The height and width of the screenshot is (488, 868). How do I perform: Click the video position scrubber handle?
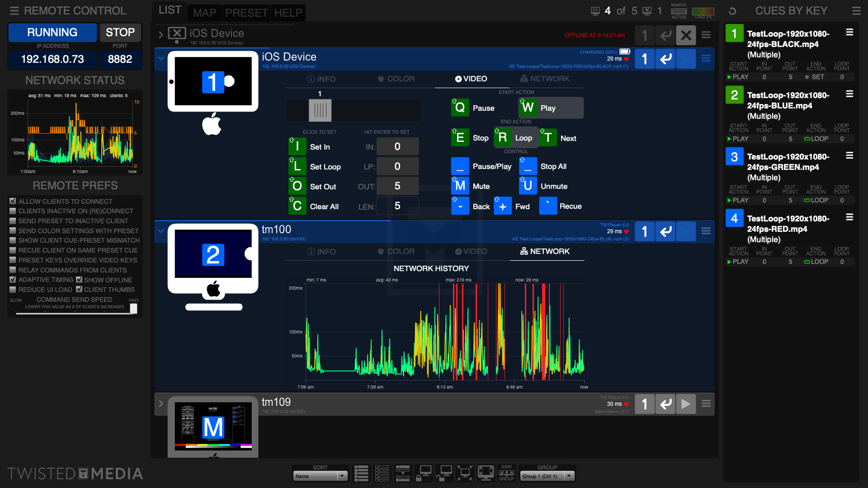coord(320,110)
